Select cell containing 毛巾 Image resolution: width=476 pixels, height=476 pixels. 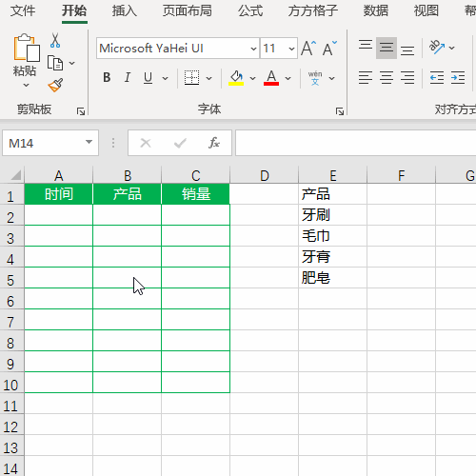click(x=332, y=236)
